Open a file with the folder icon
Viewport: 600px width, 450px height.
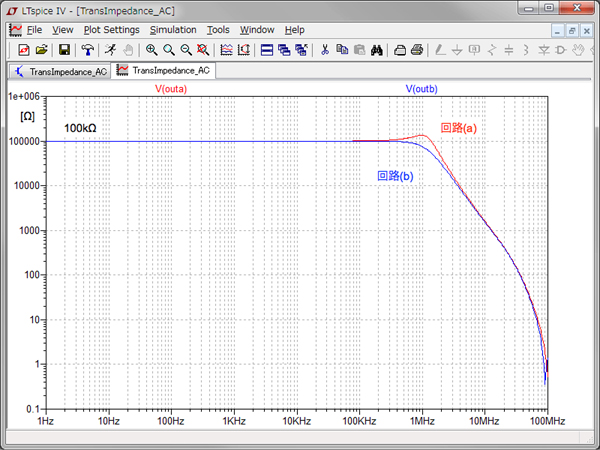(42, 49)
